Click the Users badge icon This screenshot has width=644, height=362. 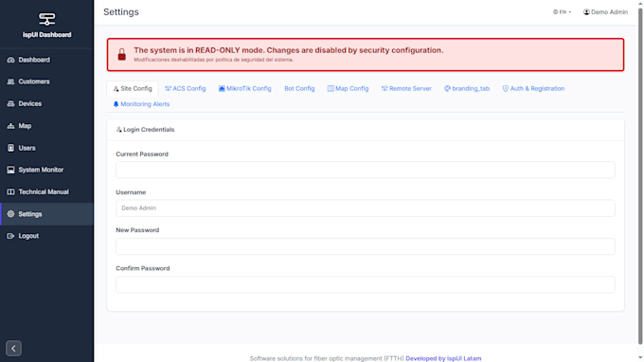10,148
